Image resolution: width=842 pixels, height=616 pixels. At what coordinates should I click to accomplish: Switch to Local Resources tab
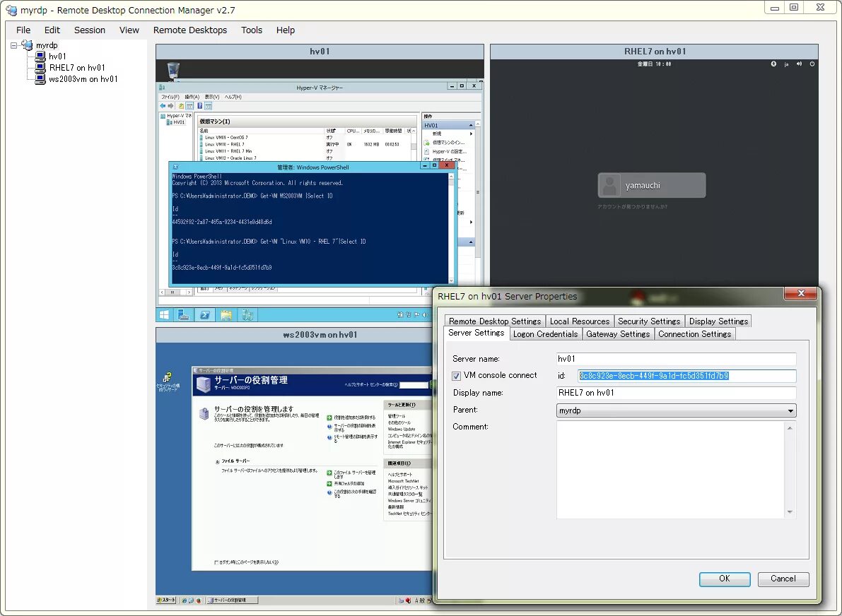click(x=580, y=321)
